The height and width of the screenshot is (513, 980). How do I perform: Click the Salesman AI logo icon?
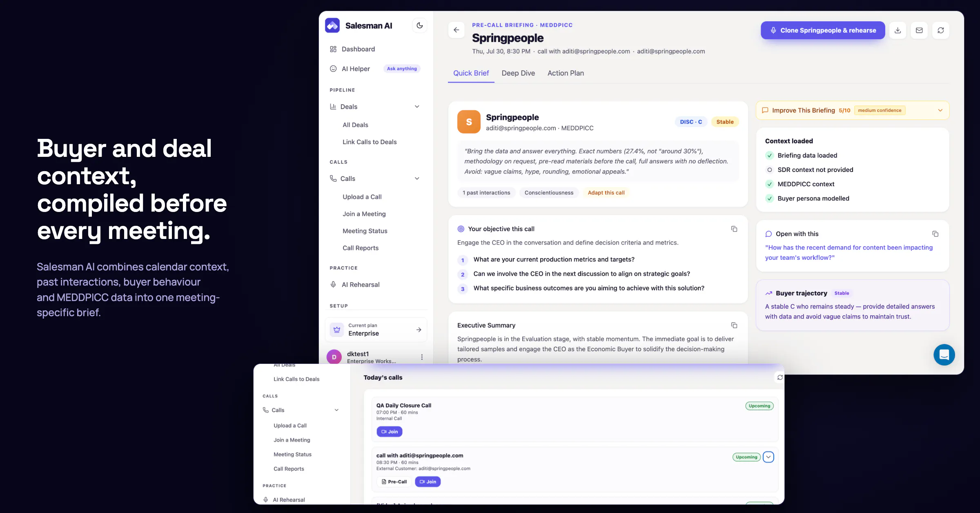(x=332, y=25)
